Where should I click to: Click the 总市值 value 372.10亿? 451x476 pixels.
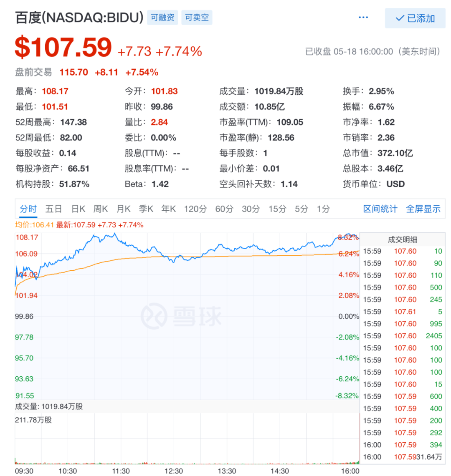click(395, 153)
